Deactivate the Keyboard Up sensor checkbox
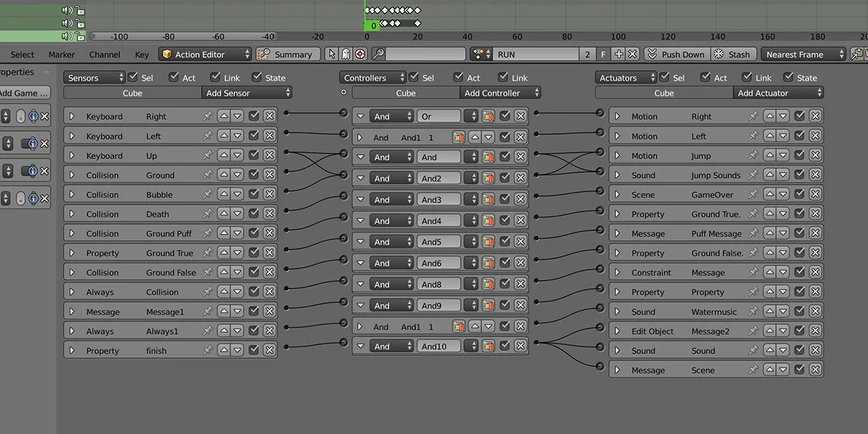Viewport: 868px width, 434px height. point(254,155)
